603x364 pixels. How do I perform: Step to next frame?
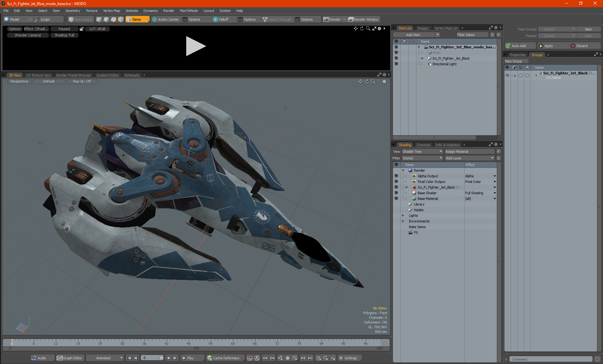click(x=168, y=358)
